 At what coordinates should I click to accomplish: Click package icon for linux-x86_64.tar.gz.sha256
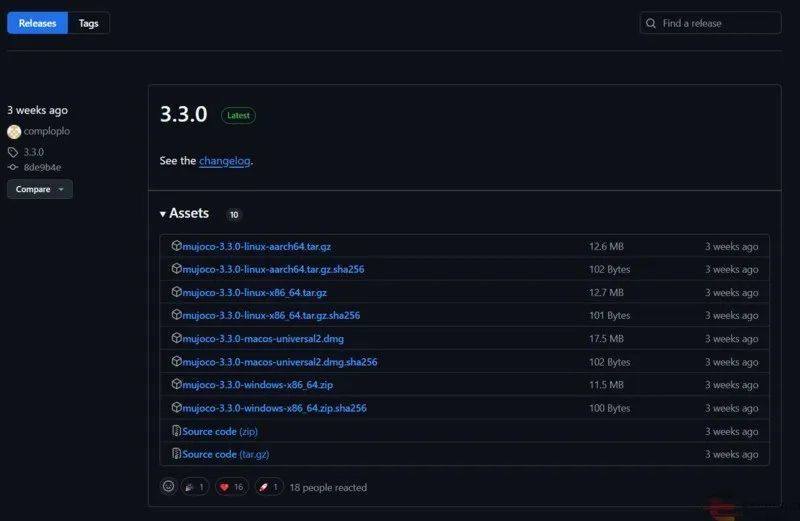(177, 315)
